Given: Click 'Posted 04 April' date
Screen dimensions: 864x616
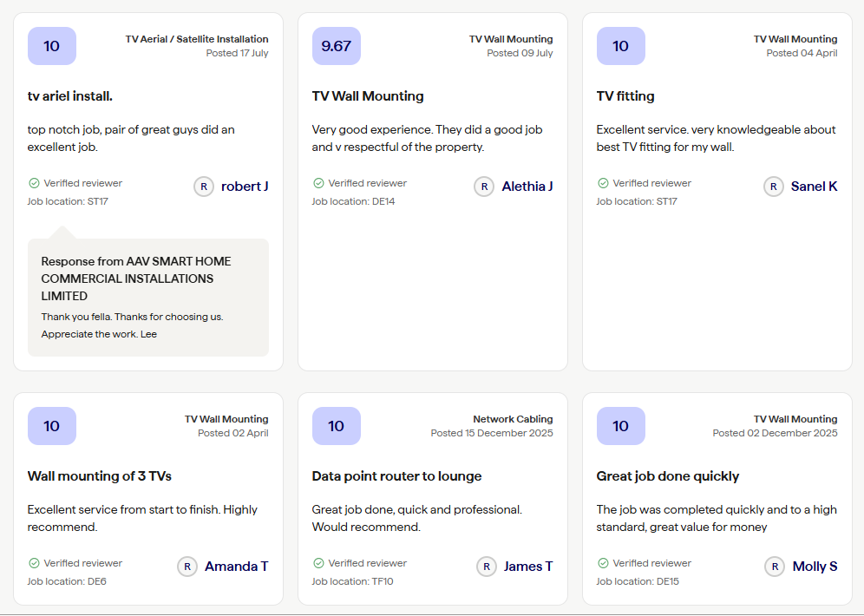Looking at the screenshot, I should (802, 54).
